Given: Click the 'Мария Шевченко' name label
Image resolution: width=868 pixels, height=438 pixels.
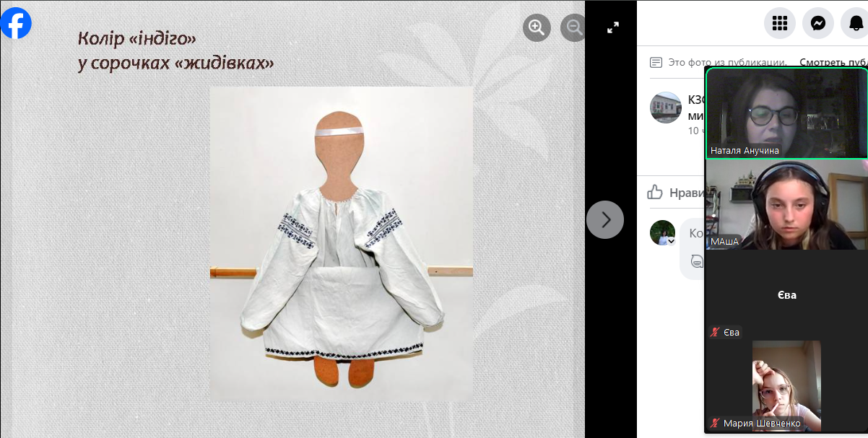Looking at the screenshot, I should pos(762,423).
